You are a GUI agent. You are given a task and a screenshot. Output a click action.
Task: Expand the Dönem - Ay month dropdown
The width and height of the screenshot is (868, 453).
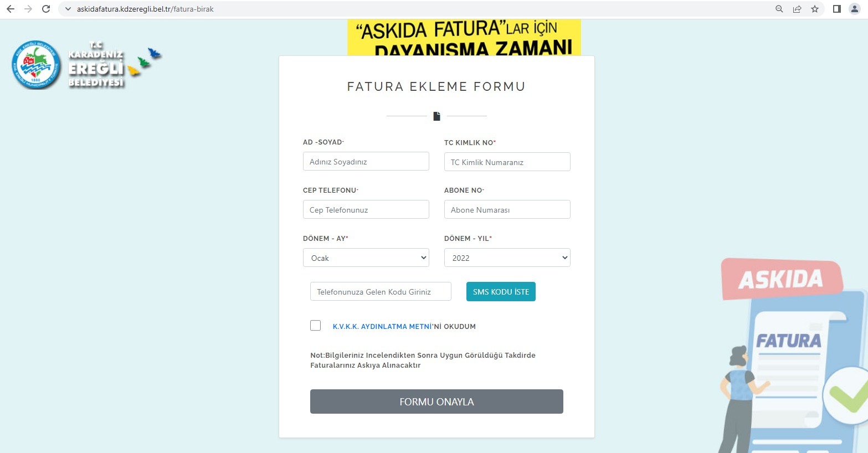366,258
